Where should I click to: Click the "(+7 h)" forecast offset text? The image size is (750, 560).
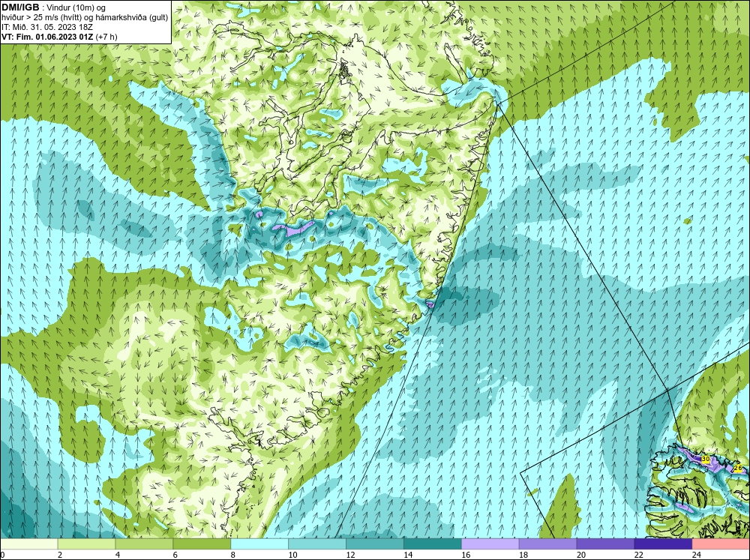(106, 36)
